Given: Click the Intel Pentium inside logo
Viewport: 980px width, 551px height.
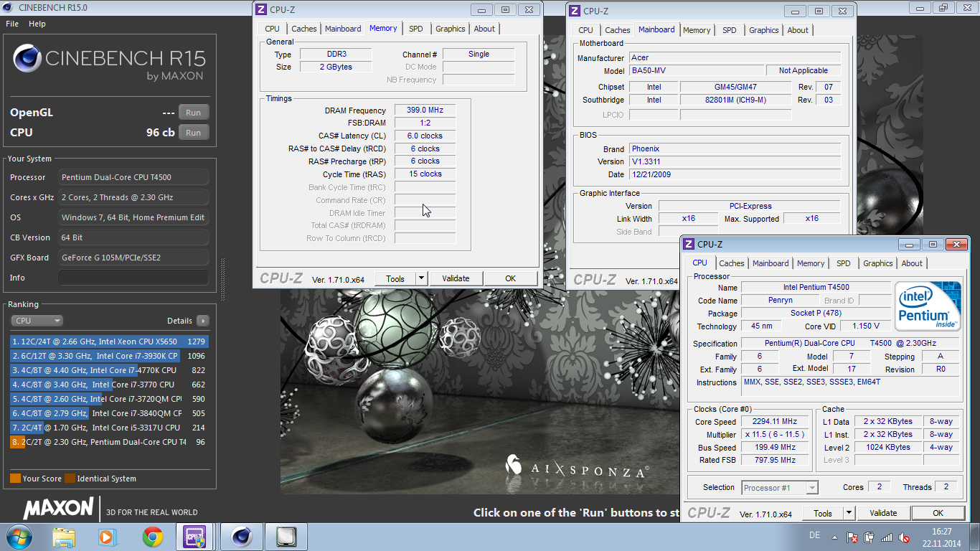Looking at the screenshot, I should tap(928, 306).
